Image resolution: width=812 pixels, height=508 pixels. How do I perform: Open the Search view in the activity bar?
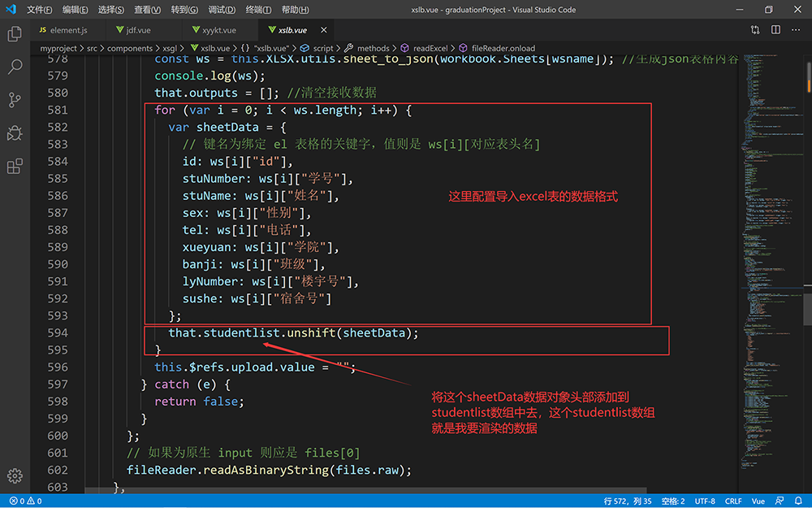tap(14, 67)
